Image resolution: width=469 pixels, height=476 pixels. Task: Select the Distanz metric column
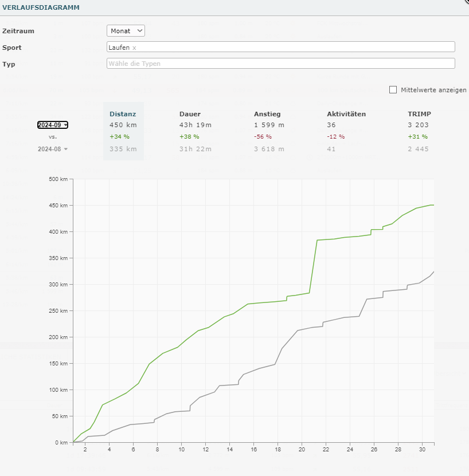coord(123,114)
